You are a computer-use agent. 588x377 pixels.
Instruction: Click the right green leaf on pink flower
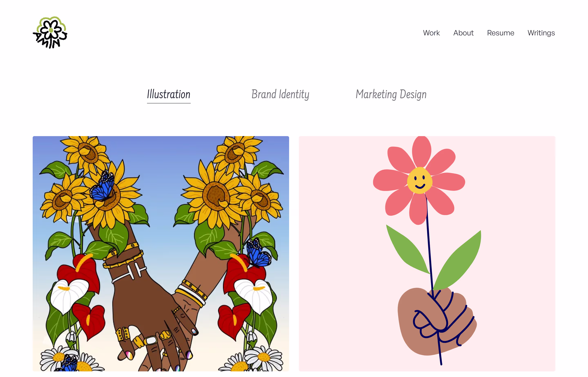point(458,261)
